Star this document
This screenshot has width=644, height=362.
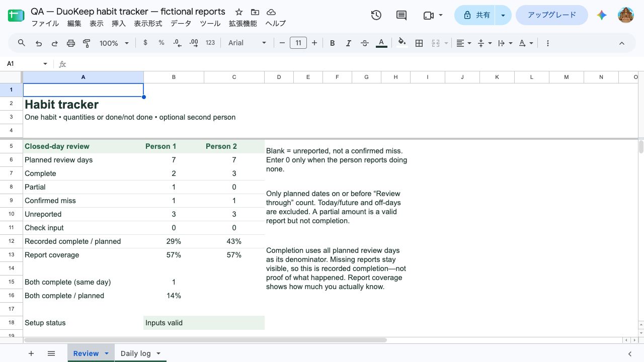coord(239,12)
